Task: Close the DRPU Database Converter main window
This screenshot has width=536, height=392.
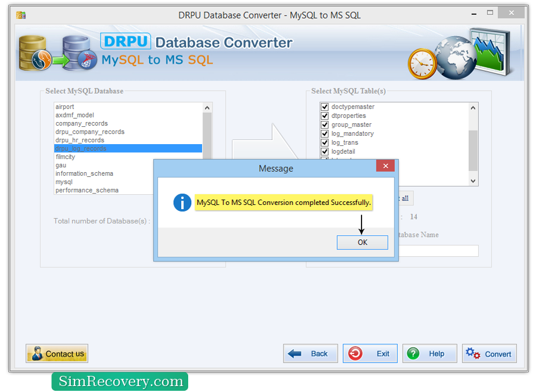Action: [511, 13]
